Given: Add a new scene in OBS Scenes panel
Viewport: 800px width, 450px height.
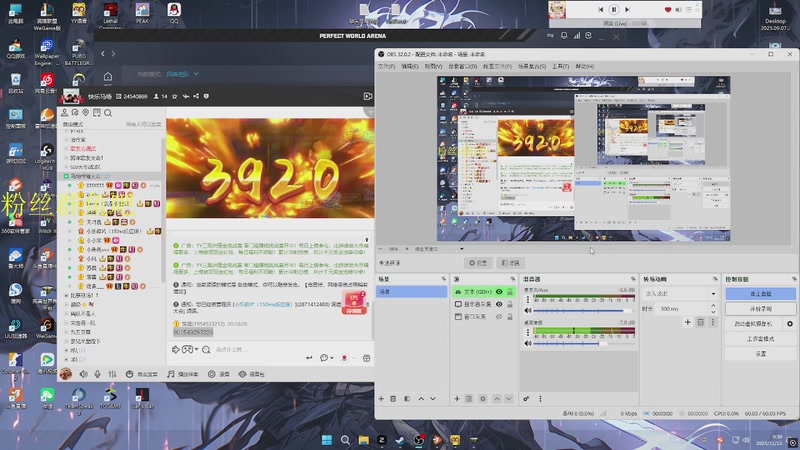Looking at the screenshot, I should coord(381,398).
